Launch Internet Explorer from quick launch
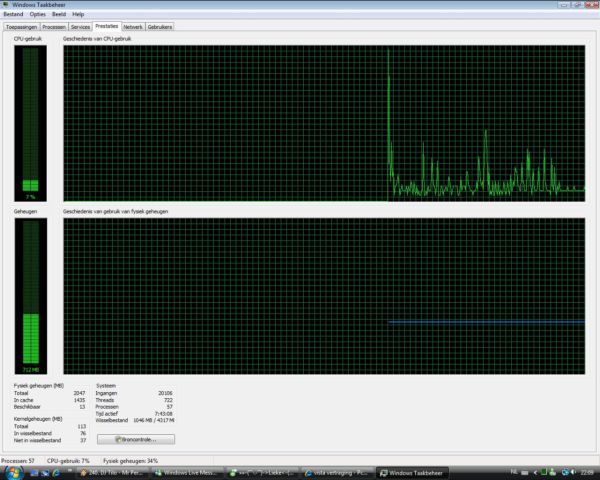The image size is (600, 480). click(57, 473)
